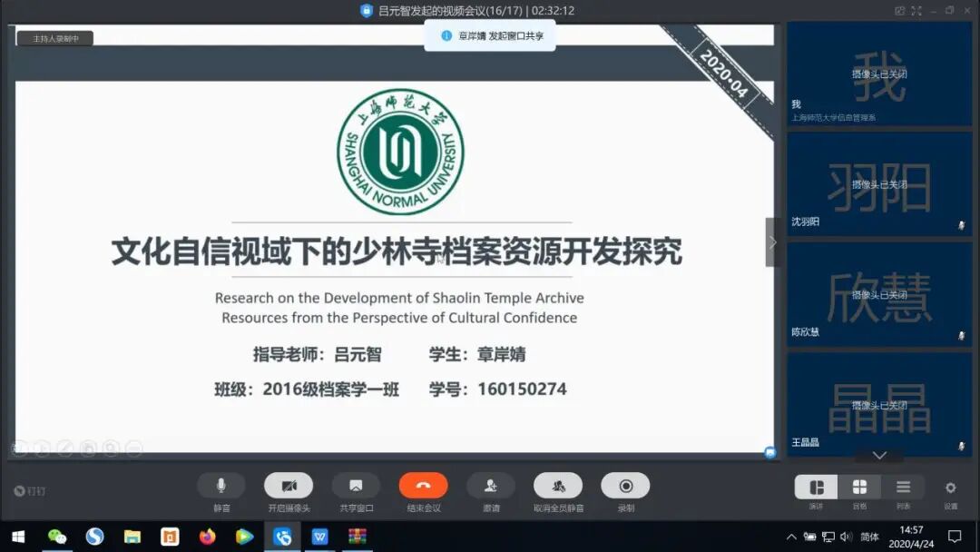Click muted mic icon on 王晶晶 tile
This screenshot has width=980, height=552.
point(961,446)
